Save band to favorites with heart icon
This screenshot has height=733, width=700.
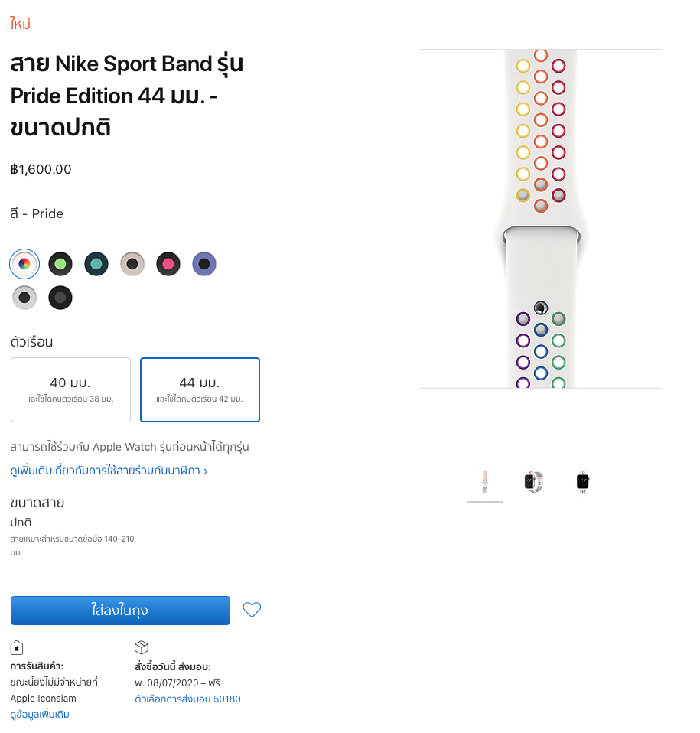click(252, 610)
